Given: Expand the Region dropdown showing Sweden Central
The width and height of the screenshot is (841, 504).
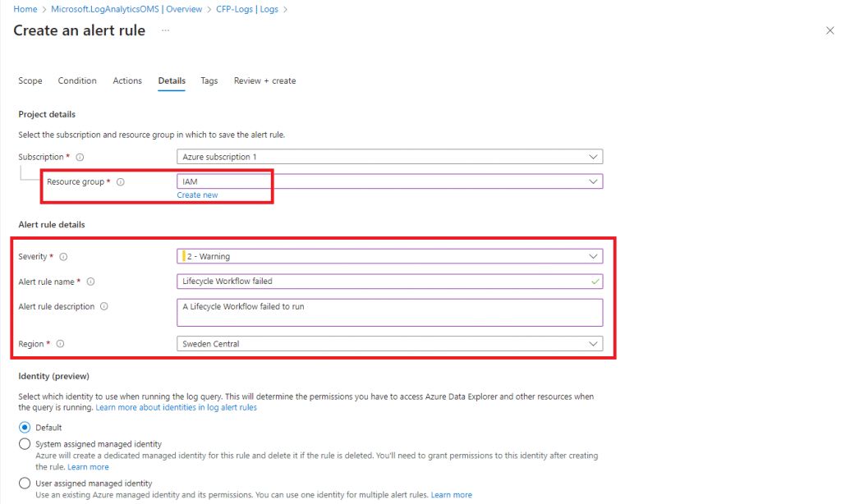Looking at the screenshot, I should (389, 344).
